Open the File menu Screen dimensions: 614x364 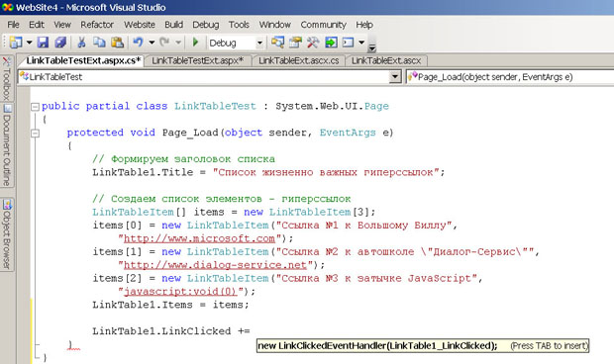[13, 25]
